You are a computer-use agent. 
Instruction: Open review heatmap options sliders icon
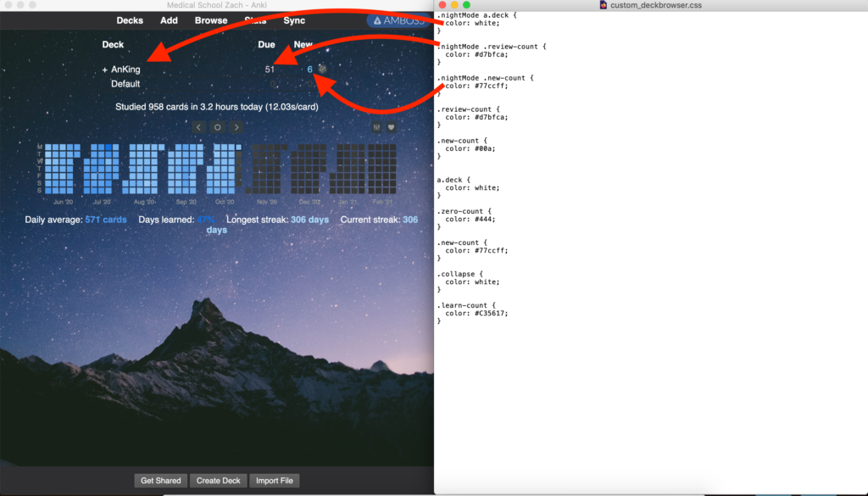pos(377,127)
